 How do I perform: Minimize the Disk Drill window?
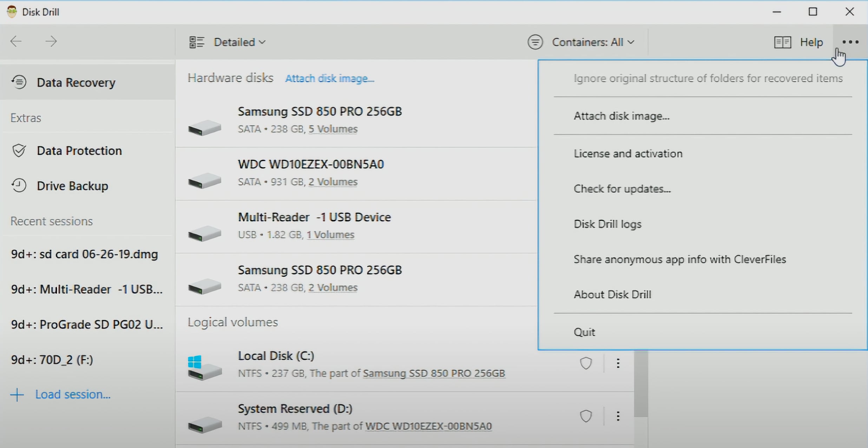pos(777,12)
